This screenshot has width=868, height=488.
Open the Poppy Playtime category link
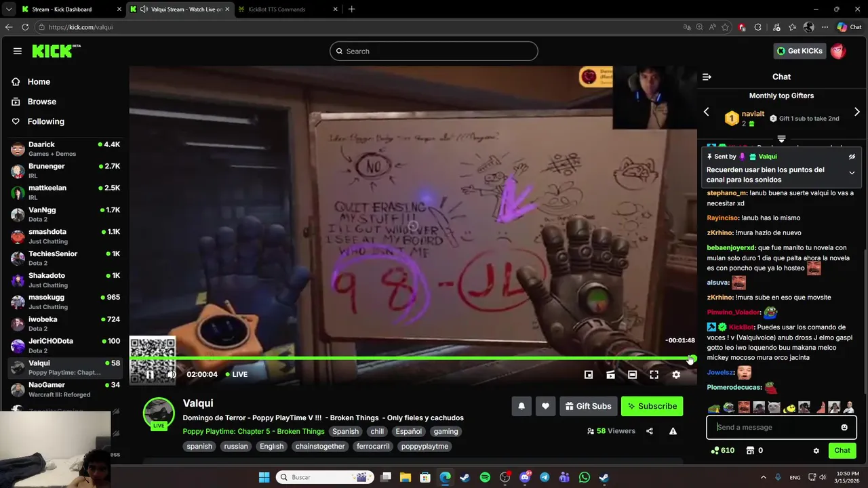click(x=254, y=431)
